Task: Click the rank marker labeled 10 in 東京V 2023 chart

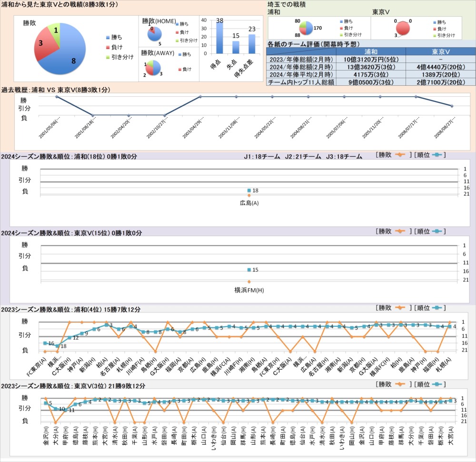Action: [56, 409]
